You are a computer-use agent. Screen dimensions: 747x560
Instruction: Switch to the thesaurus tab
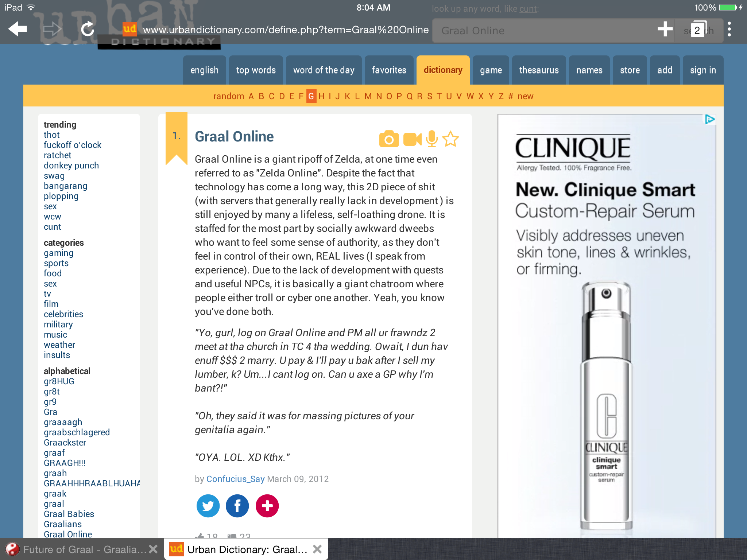point(539,70)
